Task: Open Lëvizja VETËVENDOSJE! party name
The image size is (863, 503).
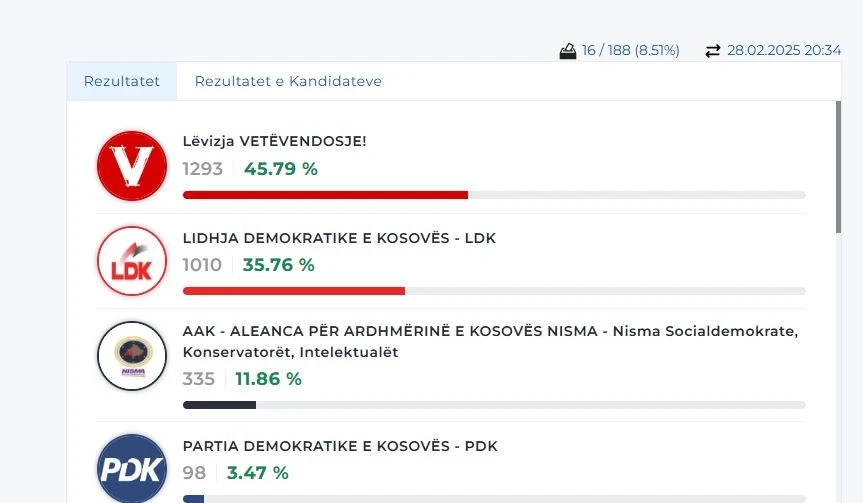Action: (275, 141)
